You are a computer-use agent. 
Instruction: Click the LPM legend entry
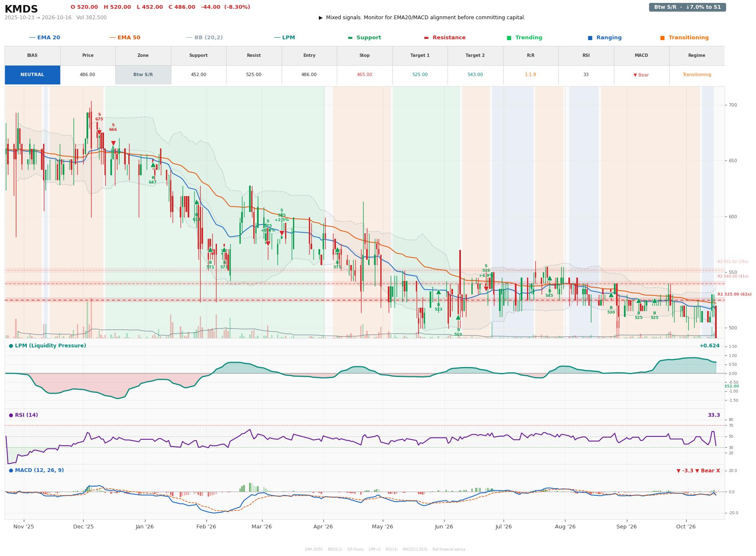point(284,38)
